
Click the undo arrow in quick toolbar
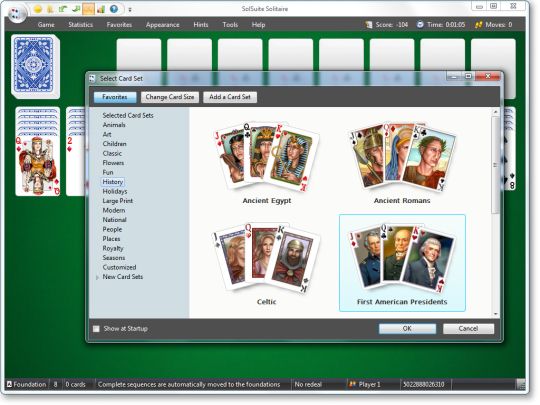(63, 9)
